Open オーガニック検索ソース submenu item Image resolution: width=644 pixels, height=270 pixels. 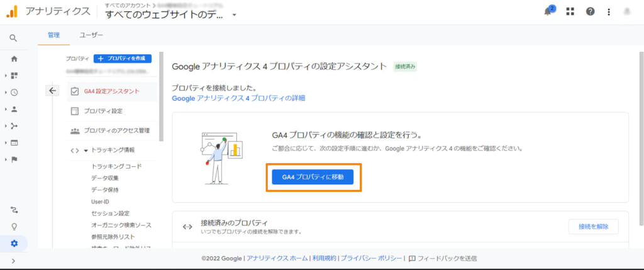pyautogui.click(x=121, y=225)
